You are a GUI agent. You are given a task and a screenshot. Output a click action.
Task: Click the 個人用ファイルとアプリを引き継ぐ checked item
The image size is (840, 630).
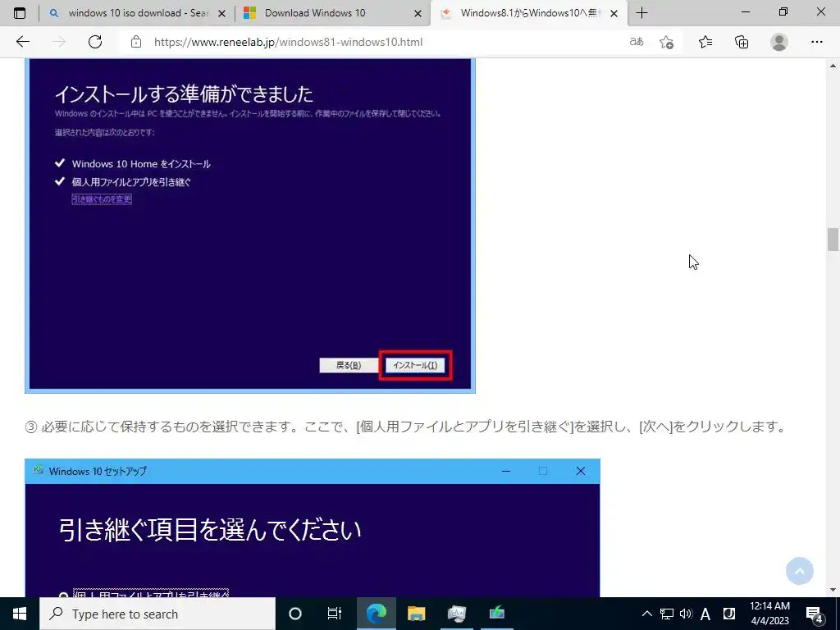[x=131, y=182]
